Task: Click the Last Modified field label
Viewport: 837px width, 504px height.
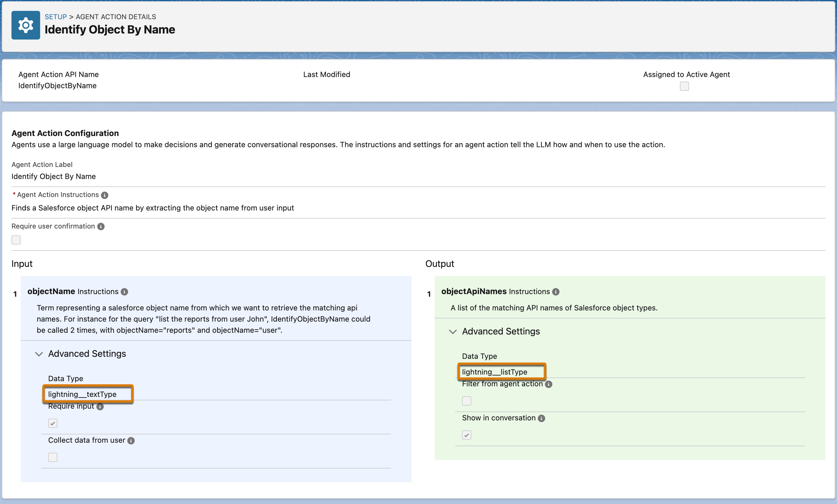Action: 326,74
